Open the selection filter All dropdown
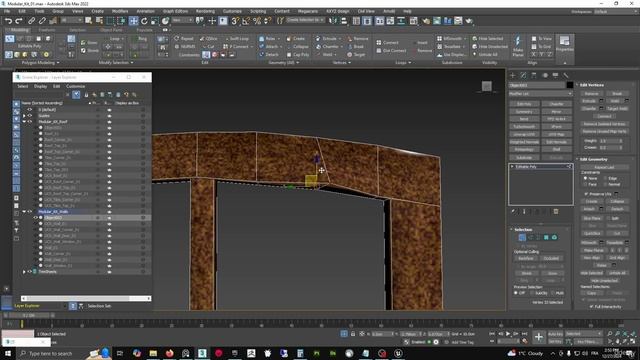This screenshot has height=360, width=640. coord(71,20)
